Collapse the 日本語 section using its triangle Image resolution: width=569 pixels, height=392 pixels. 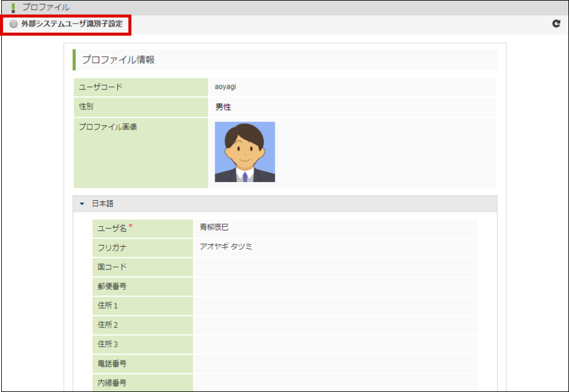point(82,204)
